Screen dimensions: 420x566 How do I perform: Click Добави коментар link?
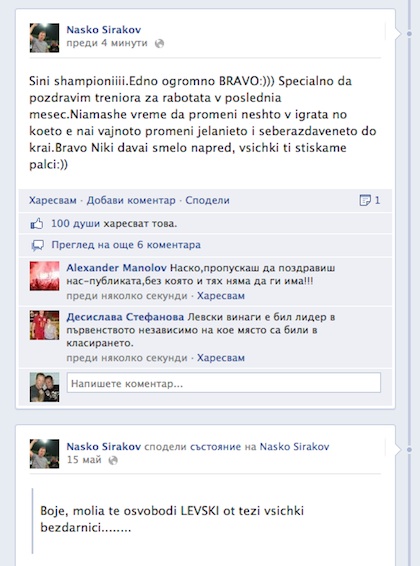click(131, 200)
